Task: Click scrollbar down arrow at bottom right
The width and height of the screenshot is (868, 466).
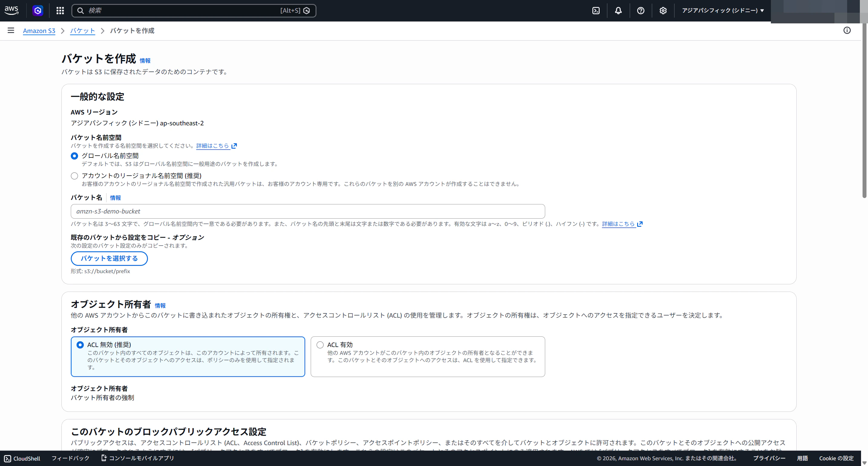Action: point(864,463)
